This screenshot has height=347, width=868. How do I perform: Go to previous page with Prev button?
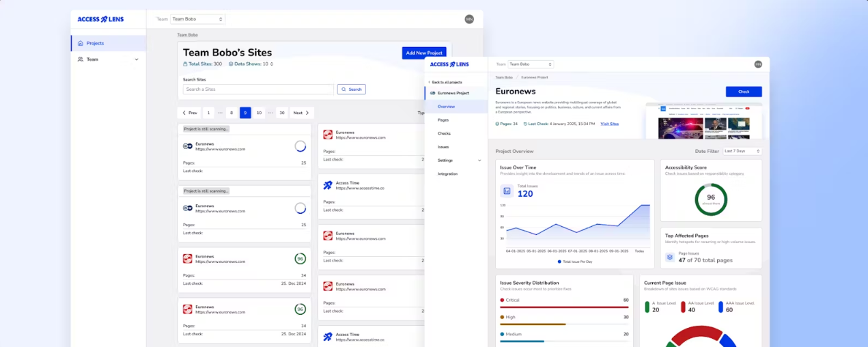pos(189,113)
